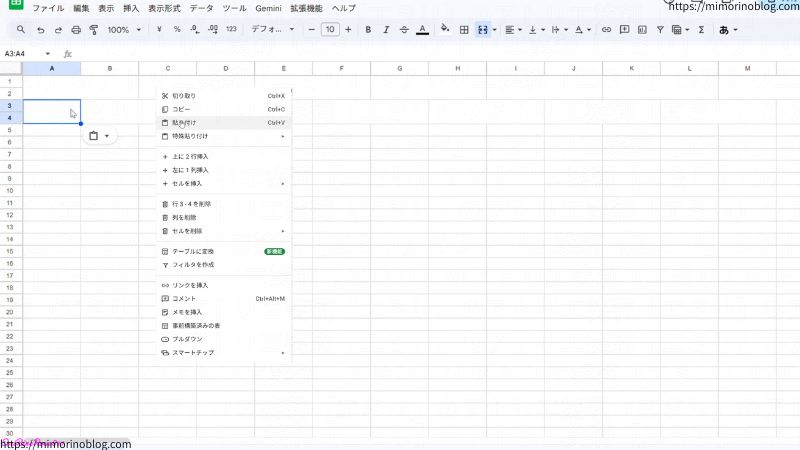Redo the last action
This screenshot has height=450, width=800.
coord(58,30)
